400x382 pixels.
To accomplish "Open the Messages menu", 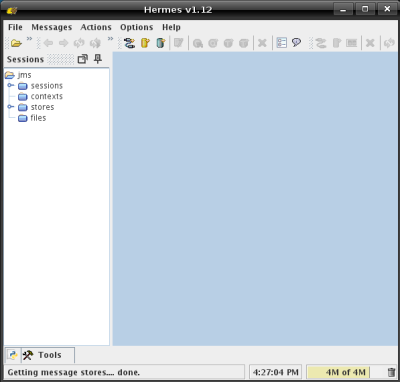I will tap(52, 27).
